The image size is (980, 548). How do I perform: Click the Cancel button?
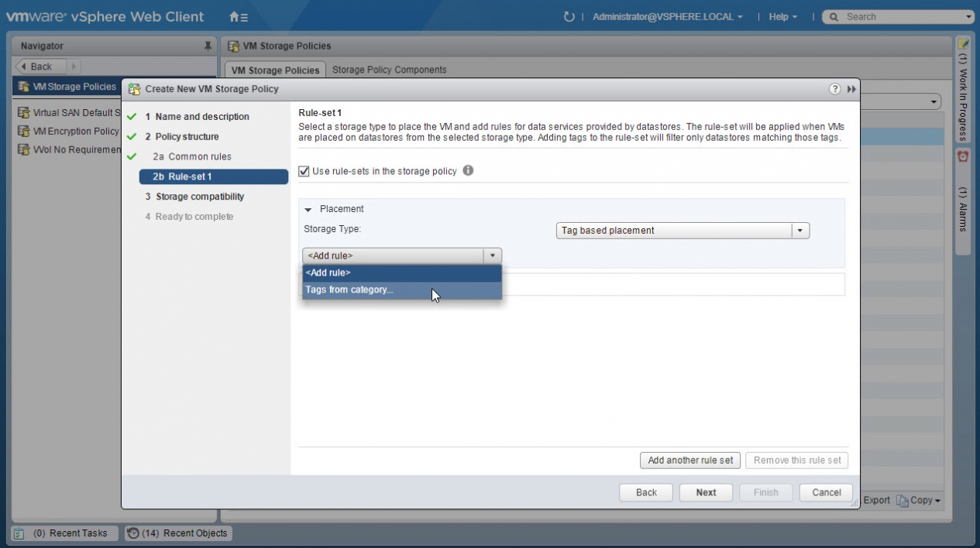pos(826,492)
